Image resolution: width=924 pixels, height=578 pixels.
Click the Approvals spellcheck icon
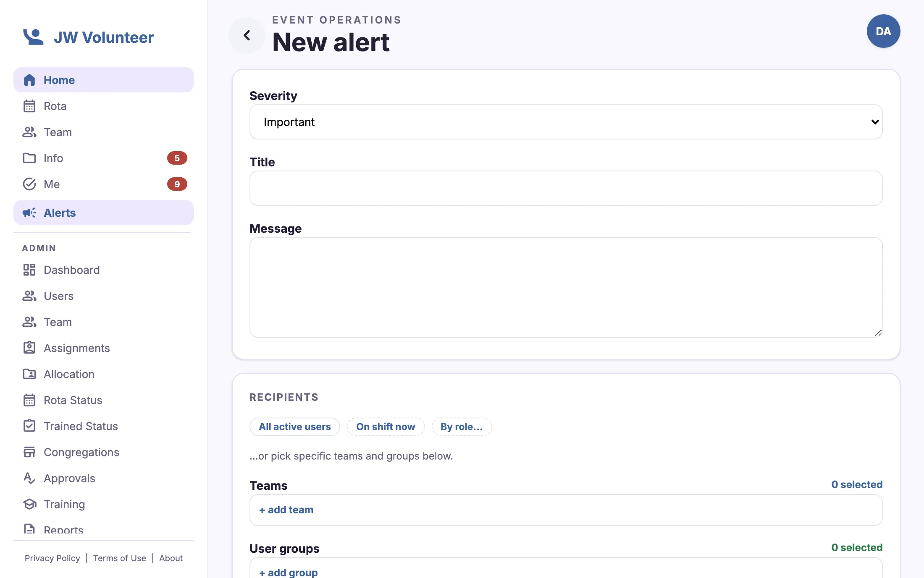pyautogui.click(x=29, y=478)
